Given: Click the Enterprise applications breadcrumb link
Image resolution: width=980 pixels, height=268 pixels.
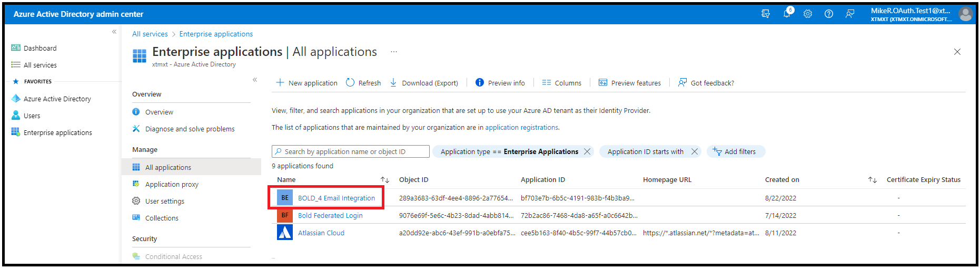Looking at the screenshot, I should coord(216,34).
